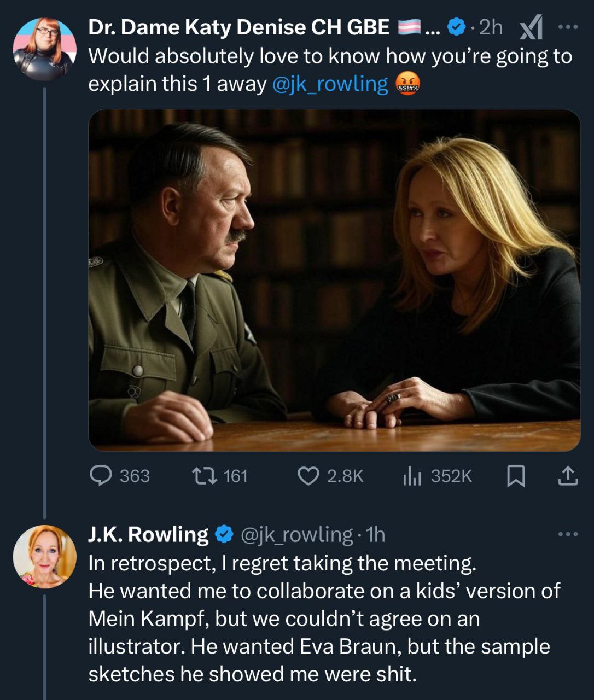594x700 pixels.
Task: Expand the attached image in the top tweet
Action: point(334,280)
